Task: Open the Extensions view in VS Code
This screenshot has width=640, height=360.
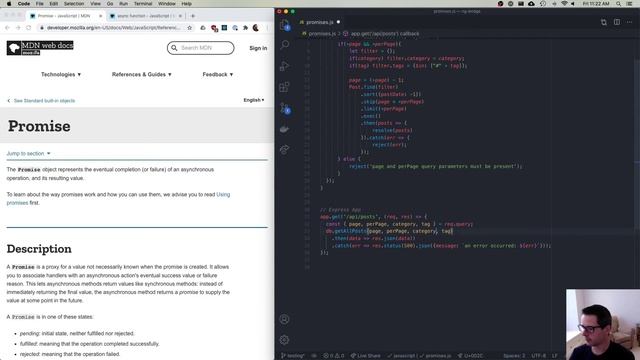Action: click(x=284, y=87)
